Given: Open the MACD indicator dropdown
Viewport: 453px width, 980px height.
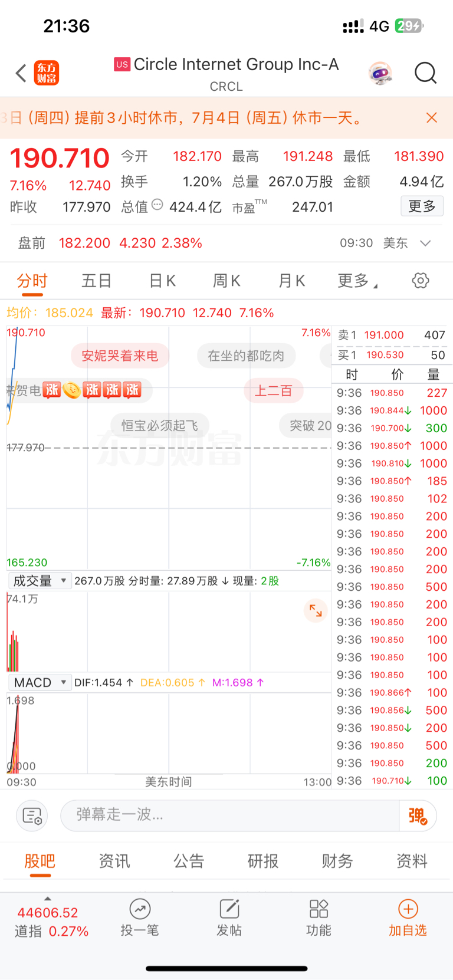Looking at the screenshot, I should click(x=40, y=683).
